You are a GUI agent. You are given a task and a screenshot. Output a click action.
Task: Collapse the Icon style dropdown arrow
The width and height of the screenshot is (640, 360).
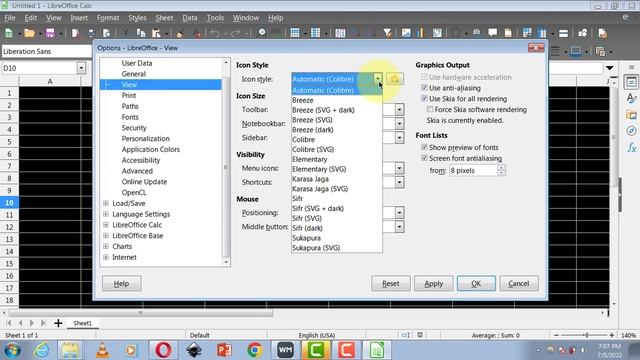point(378,79)
